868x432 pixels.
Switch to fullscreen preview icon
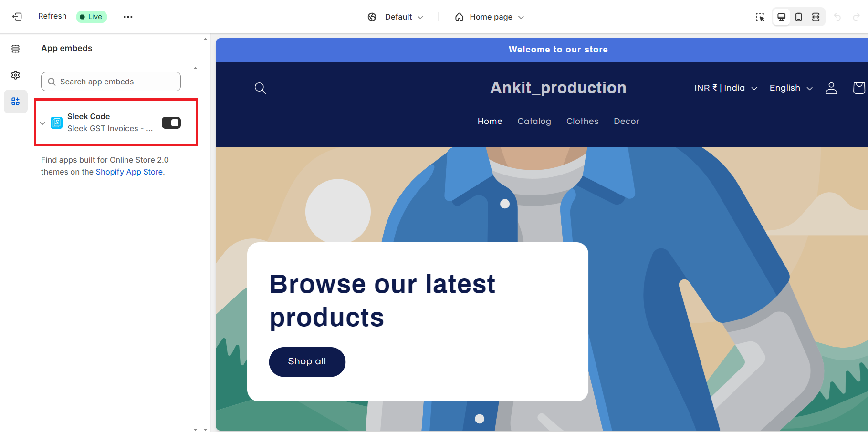816,17
